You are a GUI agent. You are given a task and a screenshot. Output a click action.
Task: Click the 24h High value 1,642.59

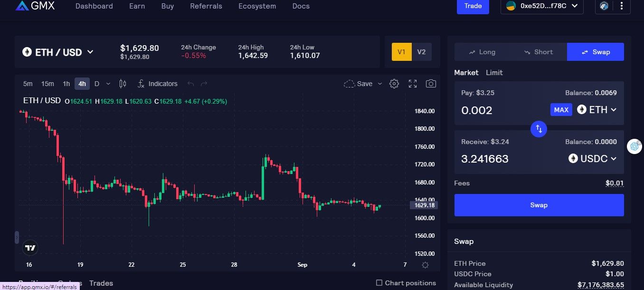(253, 56)
